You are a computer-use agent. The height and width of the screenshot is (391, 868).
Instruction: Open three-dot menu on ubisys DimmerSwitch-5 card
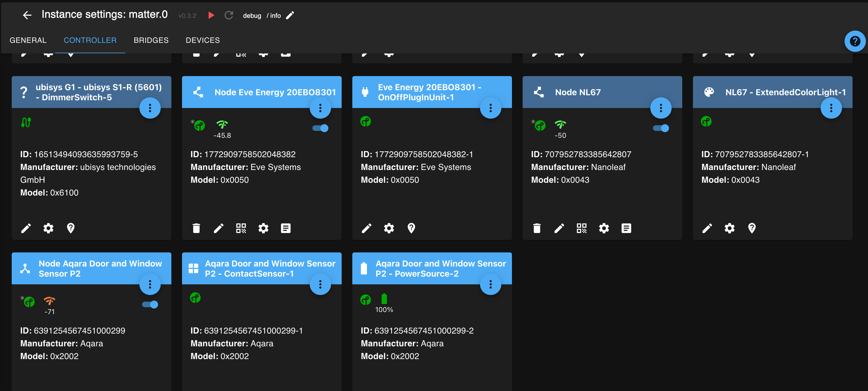click(x=150, y=108)
